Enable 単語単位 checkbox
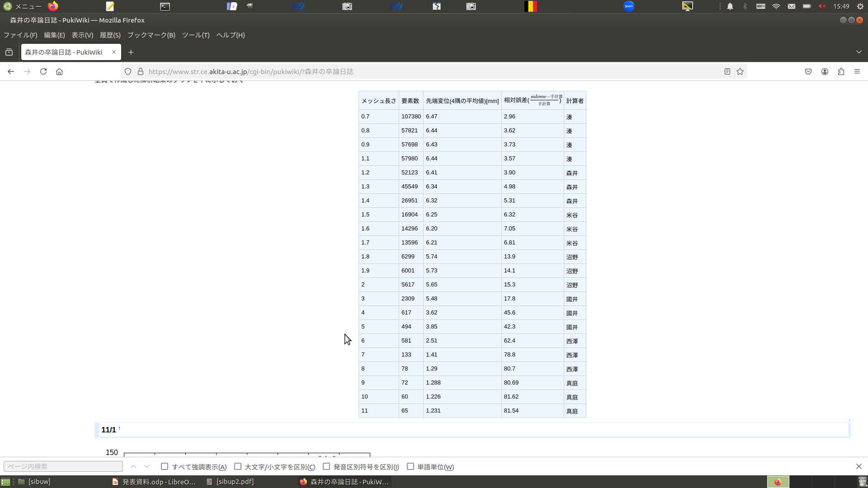868x488 pixels. (410, 466)
